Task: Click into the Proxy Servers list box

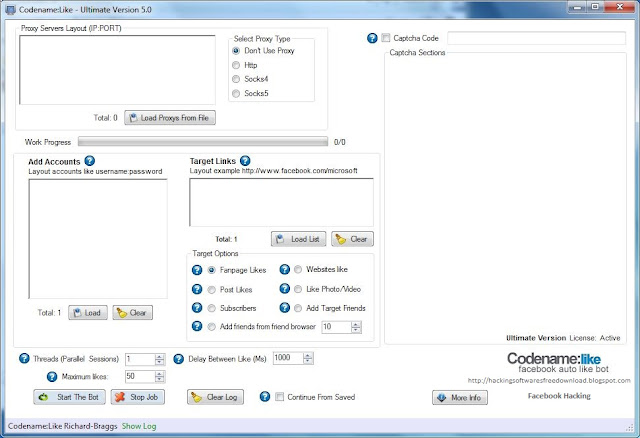Action: (x=117, y=70)
